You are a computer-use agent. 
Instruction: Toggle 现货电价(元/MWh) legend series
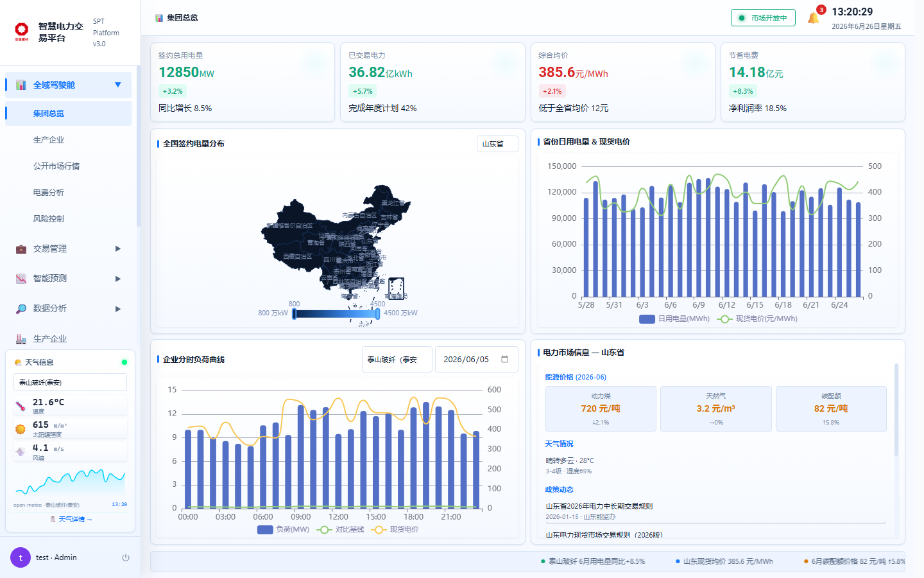(x=758, y=319)
